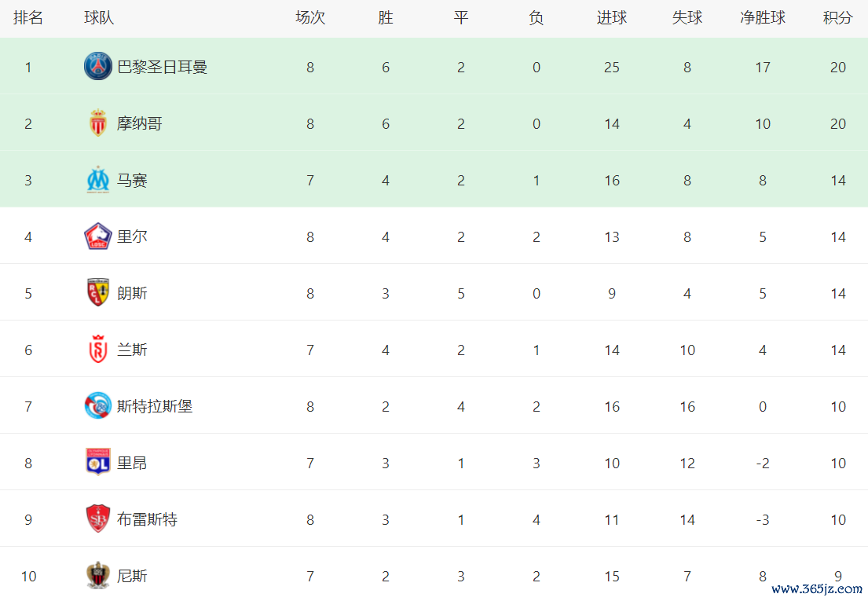
Task: Open the 巴黎圣日耳曼 team name link
Action: click(162, 67)
